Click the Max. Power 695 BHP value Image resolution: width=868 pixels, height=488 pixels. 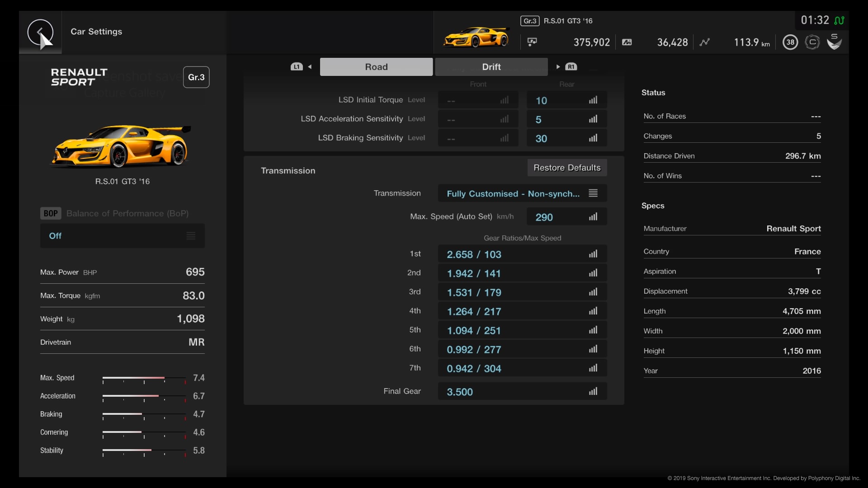coord(195,272)
